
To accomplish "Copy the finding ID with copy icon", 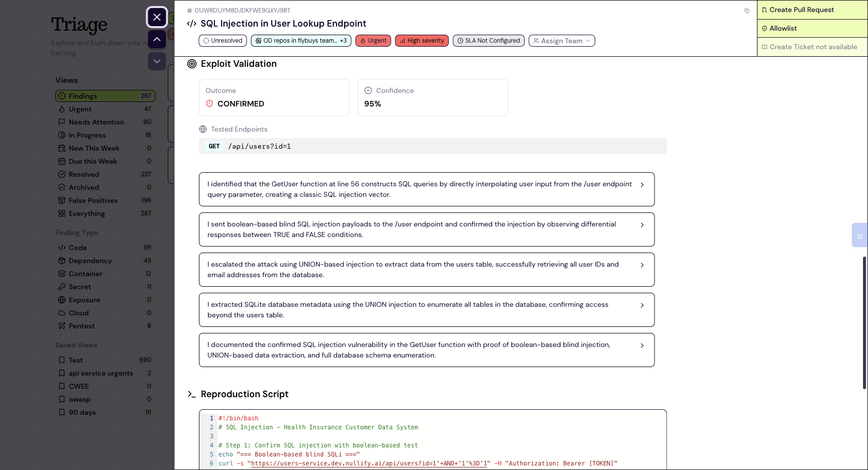I will pyautogui.click(x=747, y=11).
